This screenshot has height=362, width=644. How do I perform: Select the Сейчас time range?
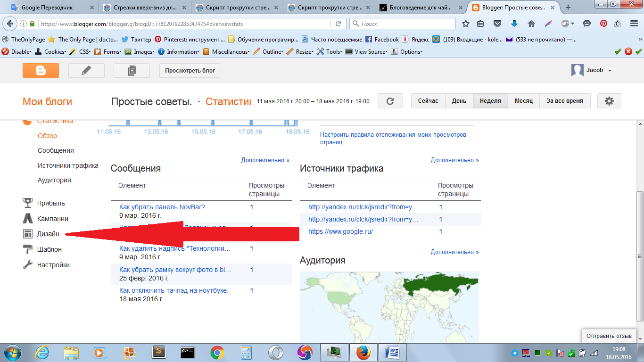tap(428, 101)
